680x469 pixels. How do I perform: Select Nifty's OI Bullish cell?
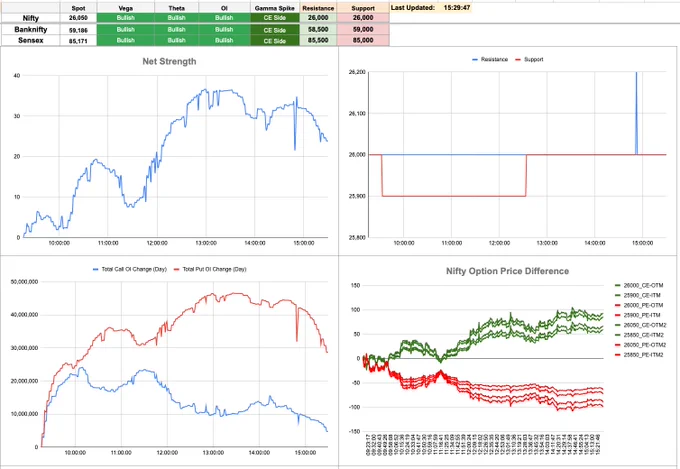(224, 18)
